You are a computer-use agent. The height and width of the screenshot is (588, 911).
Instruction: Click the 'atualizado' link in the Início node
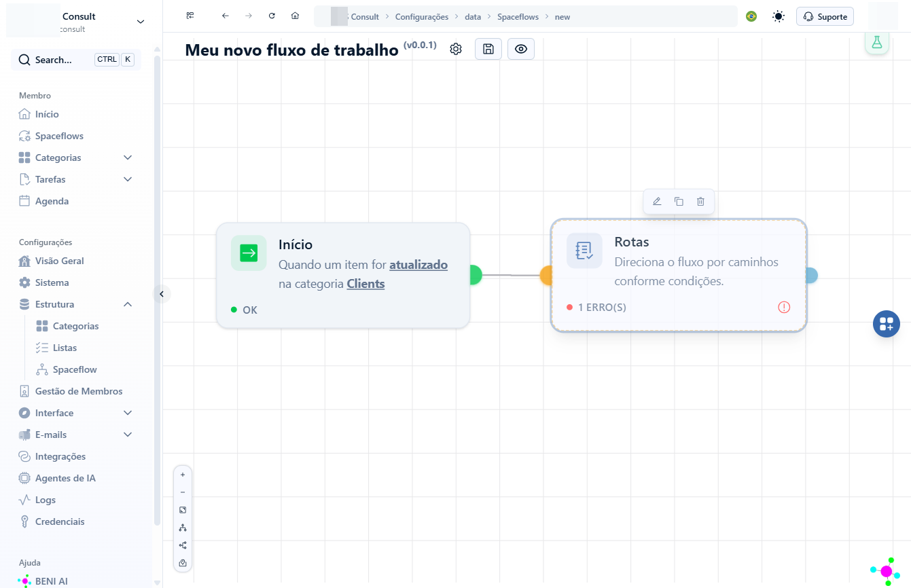pyautogui.click(x=418, y=265)
